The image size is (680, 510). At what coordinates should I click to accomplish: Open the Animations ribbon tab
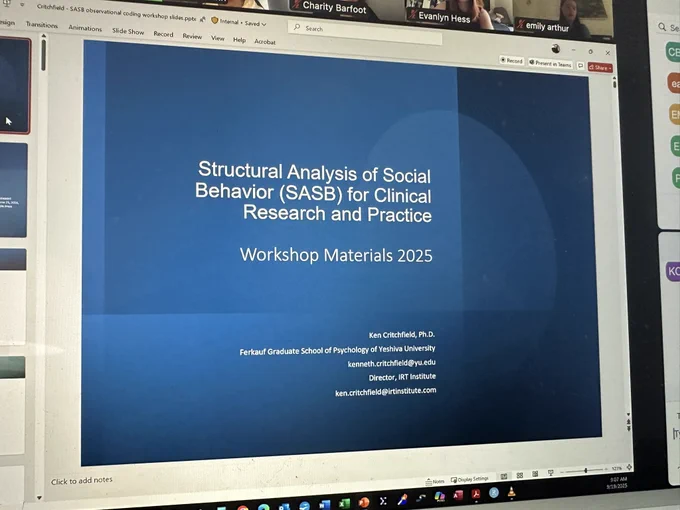coord(85,28)
